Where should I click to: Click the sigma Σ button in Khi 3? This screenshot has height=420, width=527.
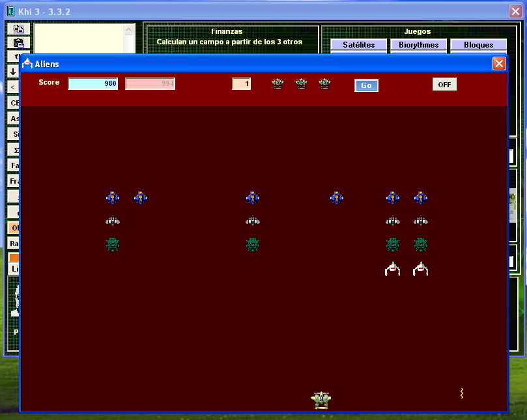click(x=14, y=150)
